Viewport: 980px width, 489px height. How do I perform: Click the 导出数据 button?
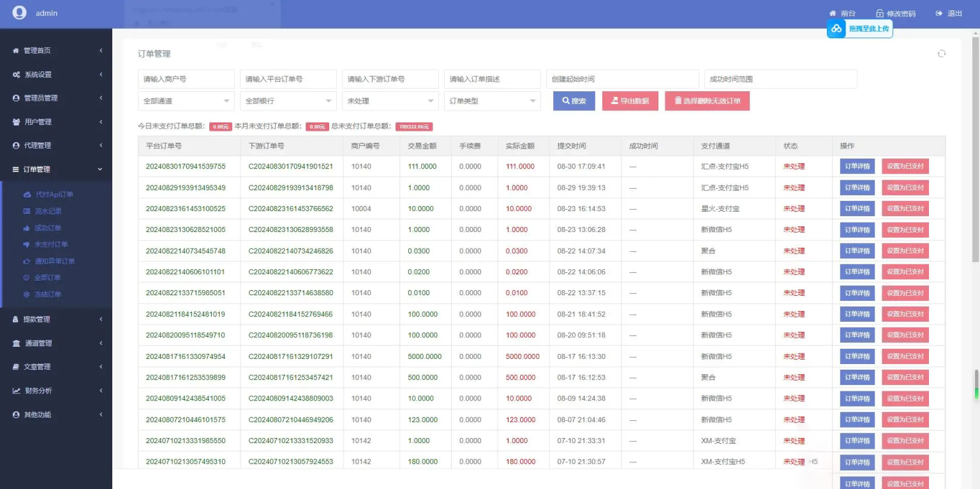(630, 101)
